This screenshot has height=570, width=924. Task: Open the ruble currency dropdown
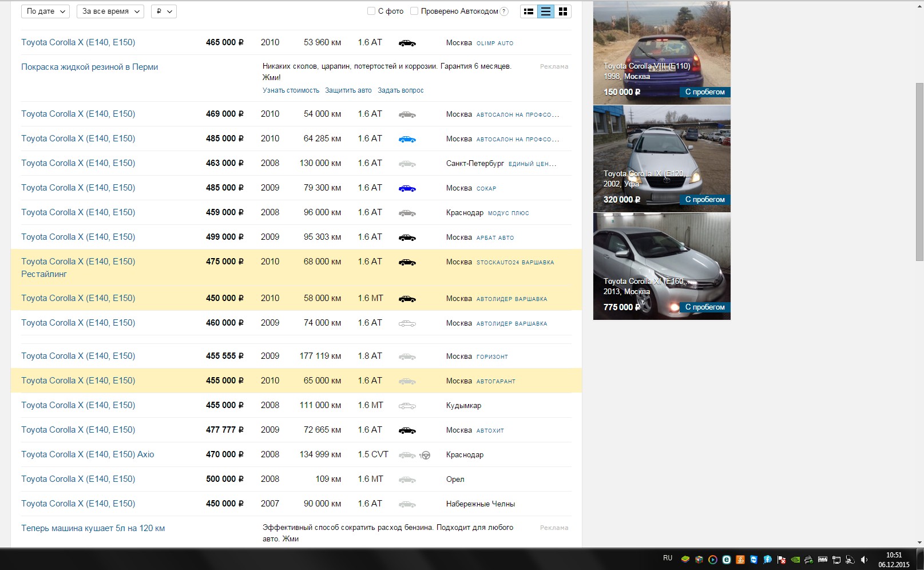click(164, 11)
